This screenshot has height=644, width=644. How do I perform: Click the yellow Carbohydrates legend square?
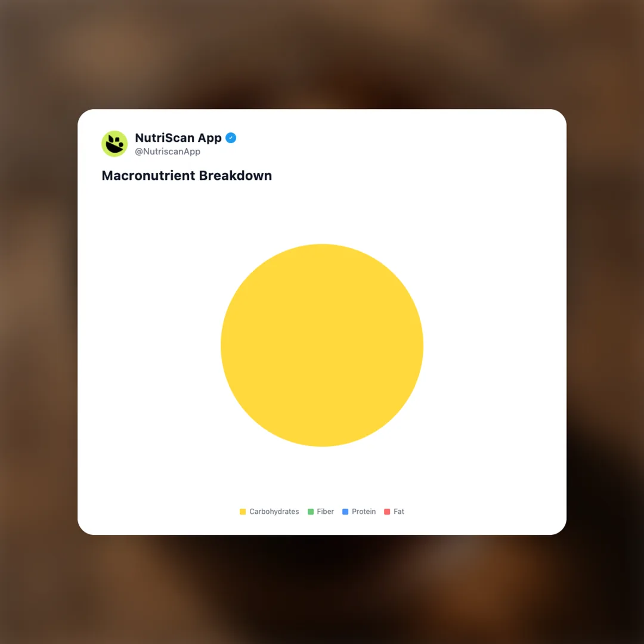point(243,512)
